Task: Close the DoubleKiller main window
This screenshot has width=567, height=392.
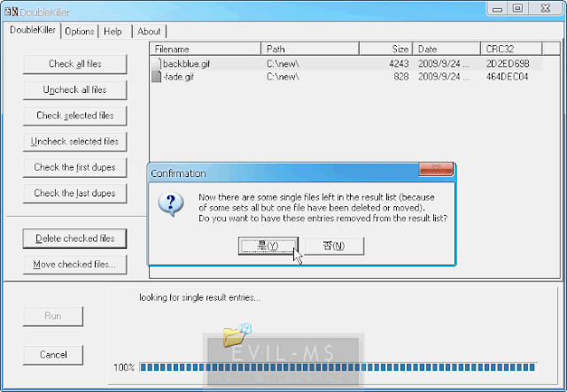Action: (x=546, y=9)
